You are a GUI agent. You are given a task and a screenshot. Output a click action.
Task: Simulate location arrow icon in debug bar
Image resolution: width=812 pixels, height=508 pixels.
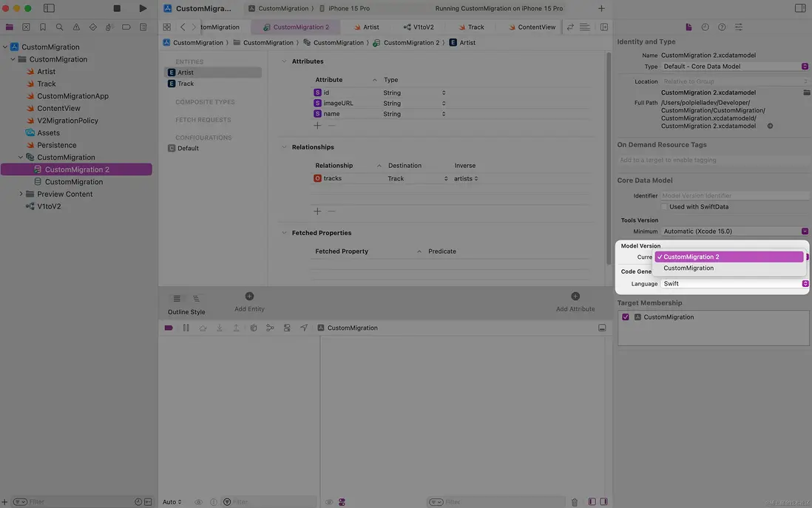tap(304, 328)
